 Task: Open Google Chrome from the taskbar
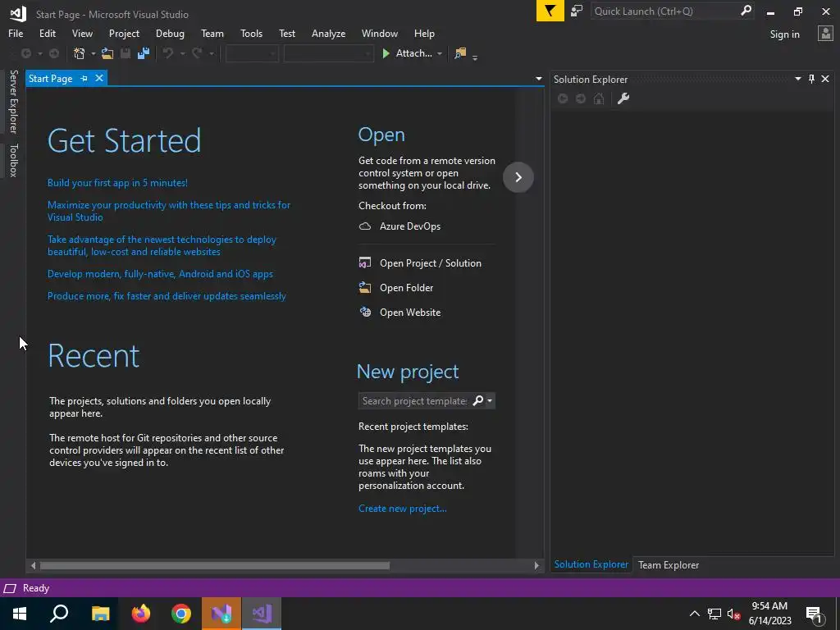coord(181,614)
